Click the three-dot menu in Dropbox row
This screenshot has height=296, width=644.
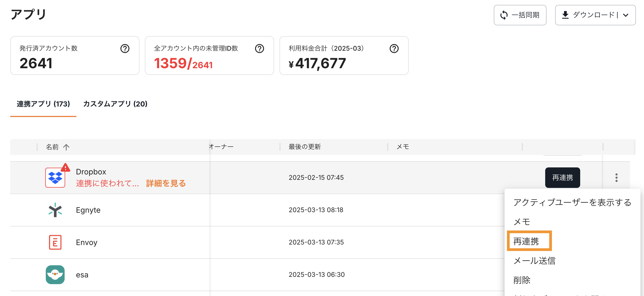617,178
